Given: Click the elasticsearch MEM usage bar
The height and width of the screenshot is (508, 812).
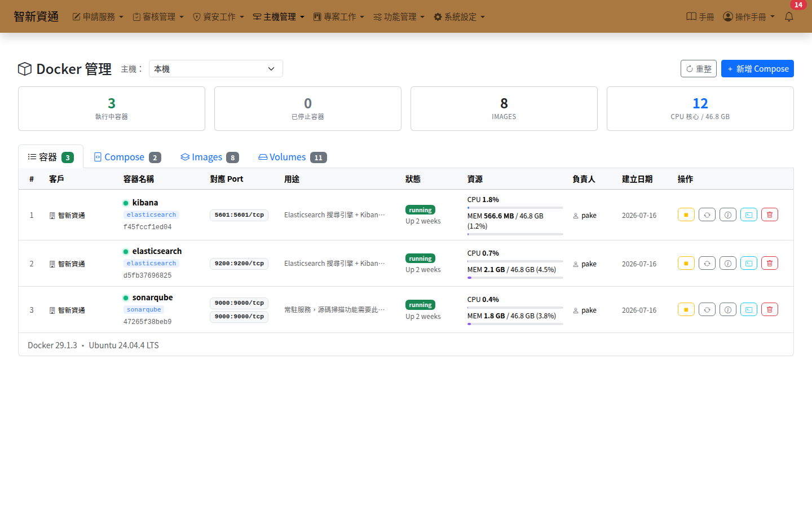Looking at the screenshot, I should click(x=515, y=278).
